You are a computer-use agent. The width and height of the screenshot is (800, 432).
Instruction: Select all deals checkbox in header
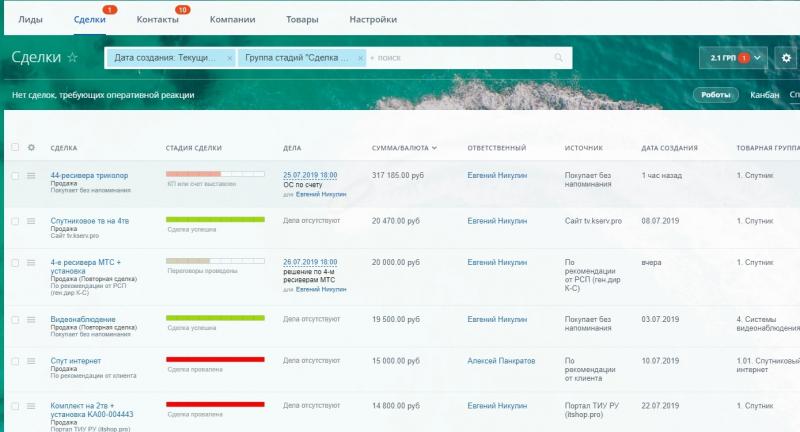pyautogui.click(x=15, y=147)
